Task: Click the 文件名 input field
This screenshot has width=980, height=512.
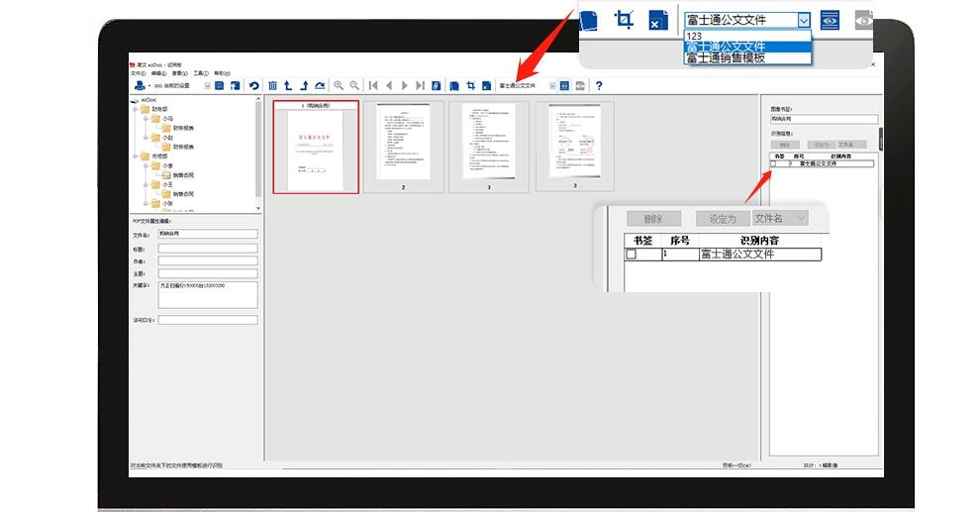Action: coord(208,234)
